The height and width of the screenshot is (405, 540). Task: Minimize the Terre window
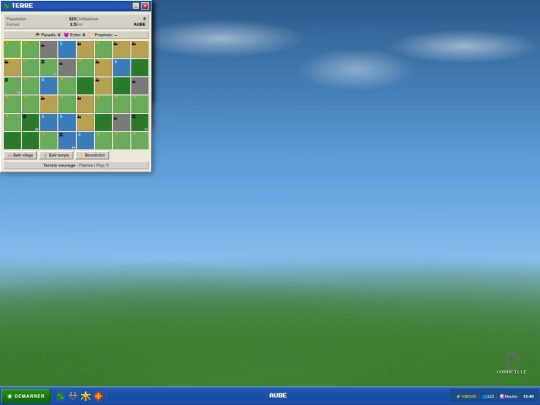pos(136,6)
